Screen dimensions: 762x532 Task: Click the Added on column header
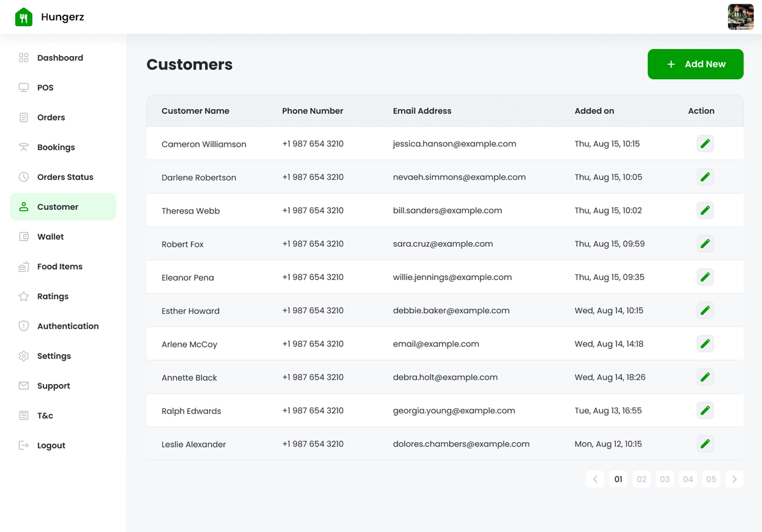pyautogui.click(x=594, y=111)
